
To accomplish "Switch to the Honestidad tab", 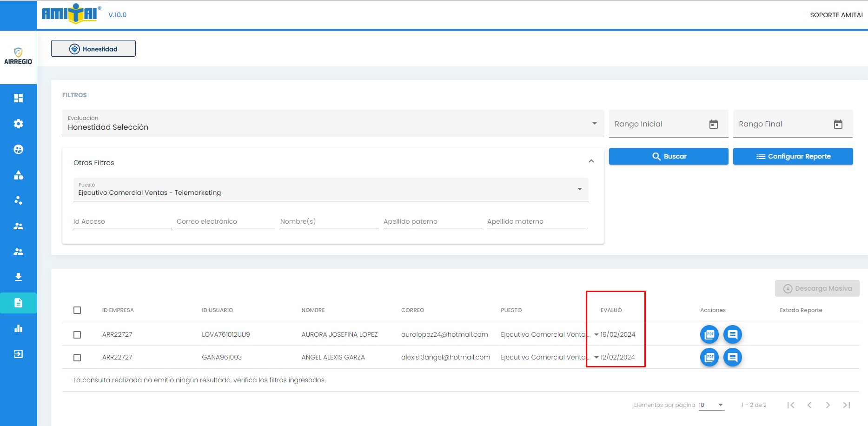I will click(93, 49).
